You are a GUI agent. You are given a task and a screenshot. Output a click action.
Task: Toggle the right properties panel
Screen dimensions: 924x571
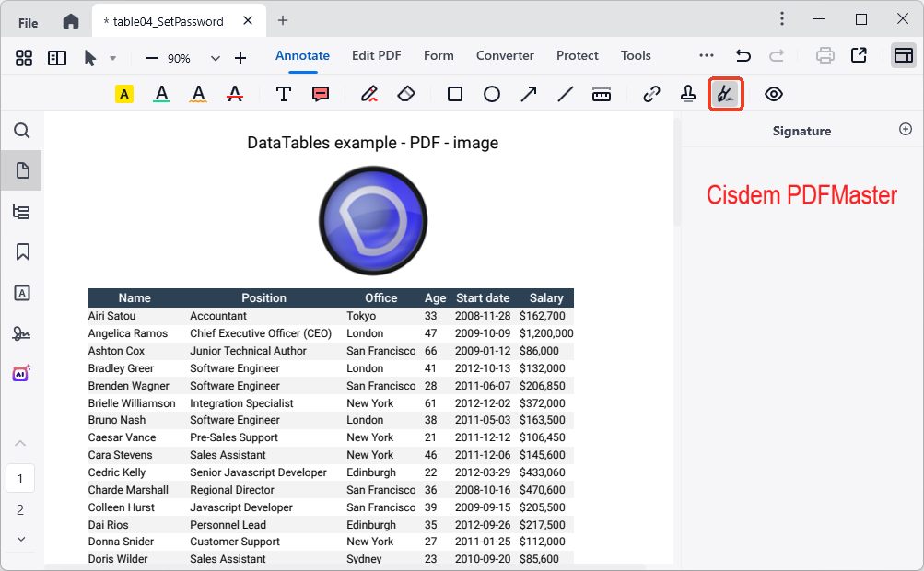(x=904, y=56)
